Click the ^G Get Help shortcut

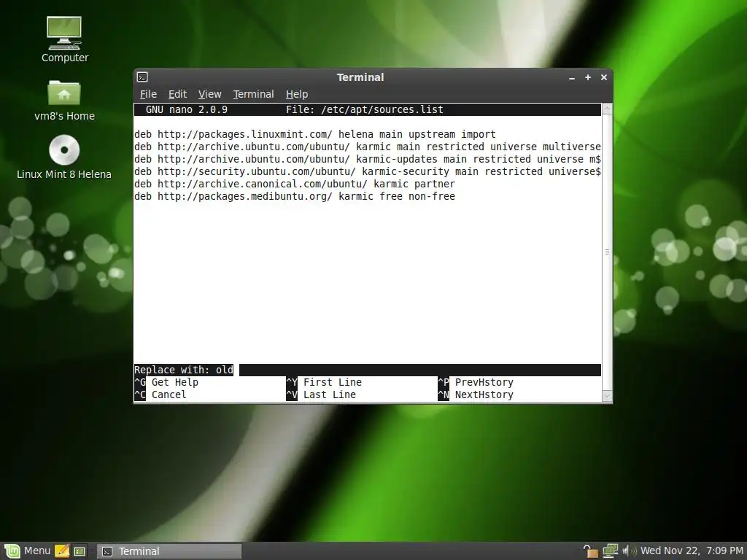(x=166, y=382)
